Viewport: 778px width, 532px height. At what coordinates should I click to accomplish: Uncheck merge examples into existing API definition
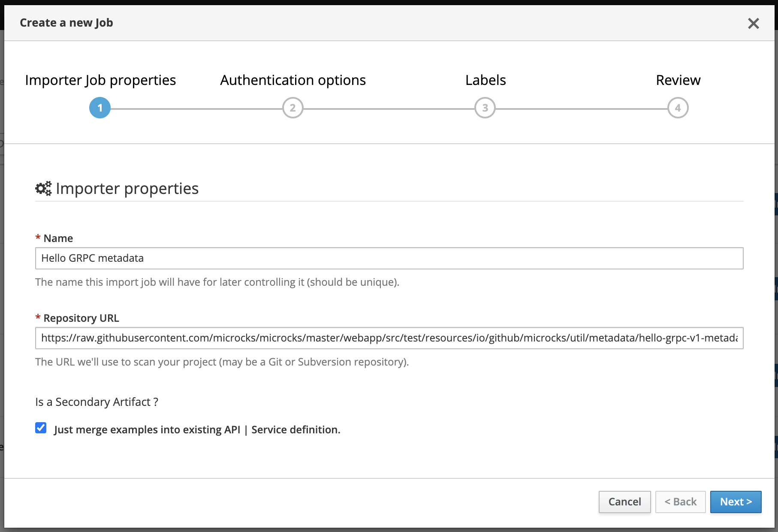tap(41, 428)
